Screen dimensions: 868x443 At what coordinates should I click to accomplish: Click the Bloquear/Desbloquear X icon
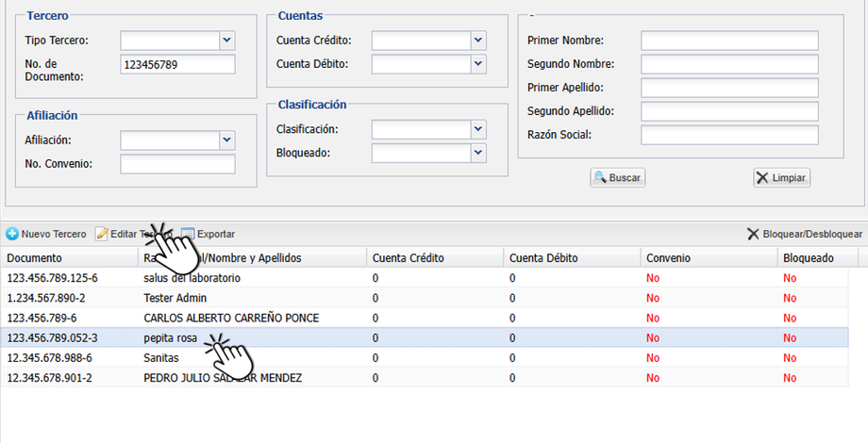[753, 234]
